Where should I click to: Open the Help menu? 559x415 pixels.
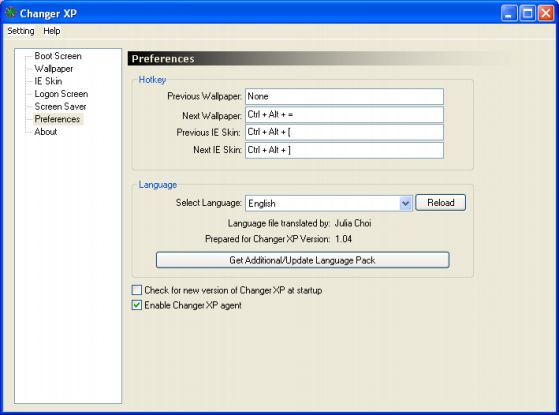click(x=52, y=31)
